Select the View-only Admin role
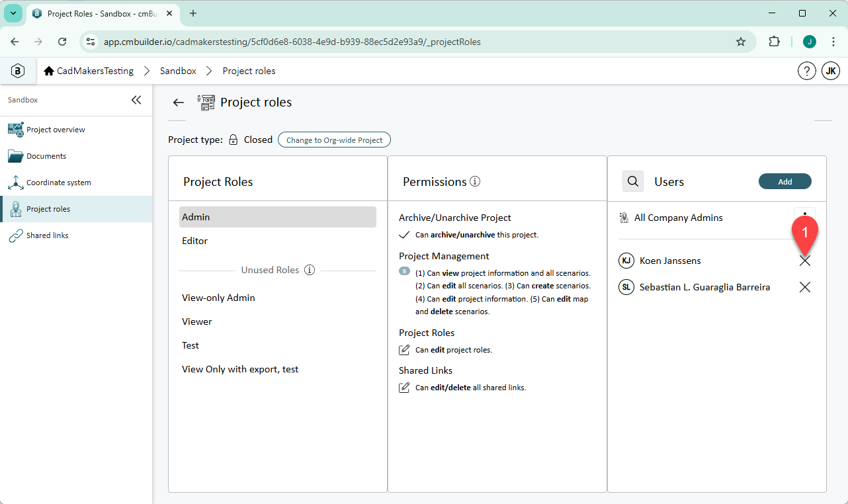This screenshot has height=504, width=848. 278,298
